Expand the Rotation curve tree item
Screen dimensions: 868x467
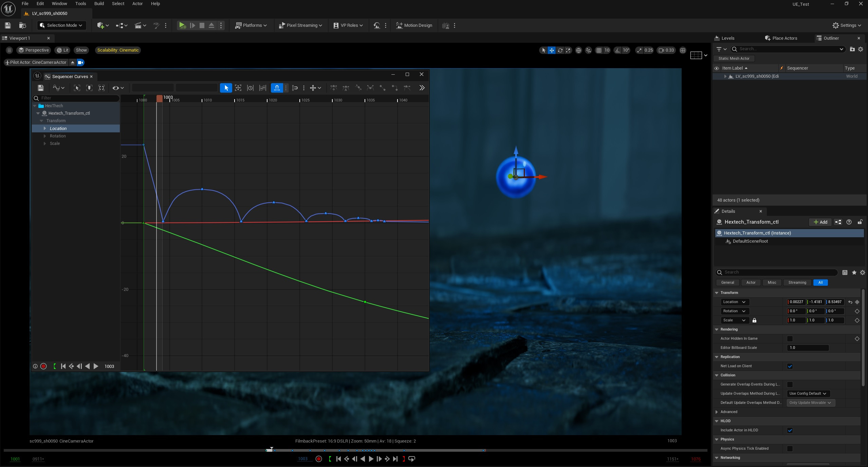pos(45,136)
